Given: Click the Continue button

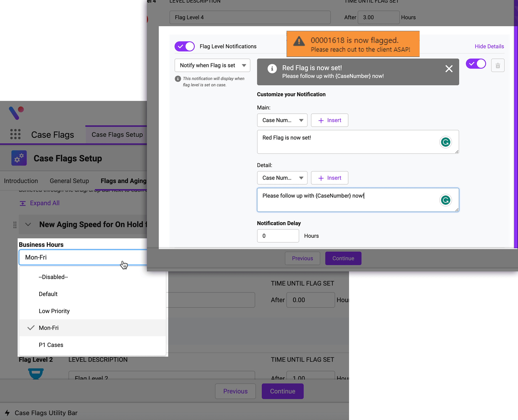Looking at the screenshot, I should click(343, 258).
